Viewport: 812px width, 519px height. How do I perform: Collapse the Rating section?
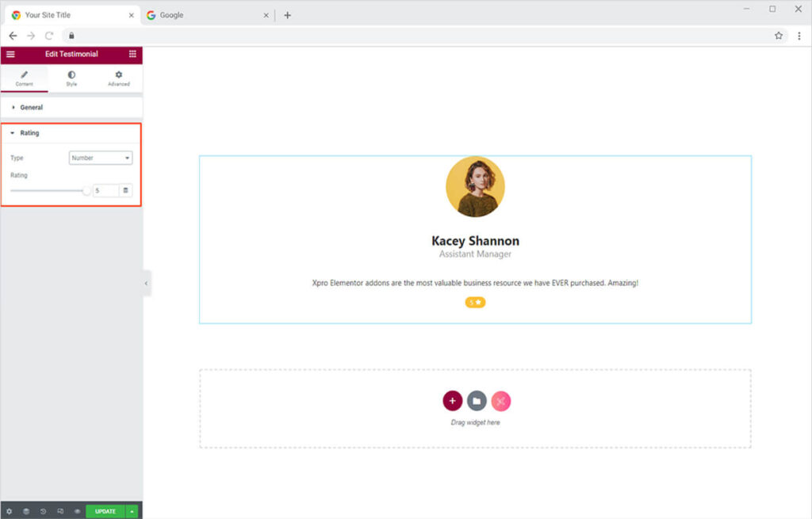29,133
